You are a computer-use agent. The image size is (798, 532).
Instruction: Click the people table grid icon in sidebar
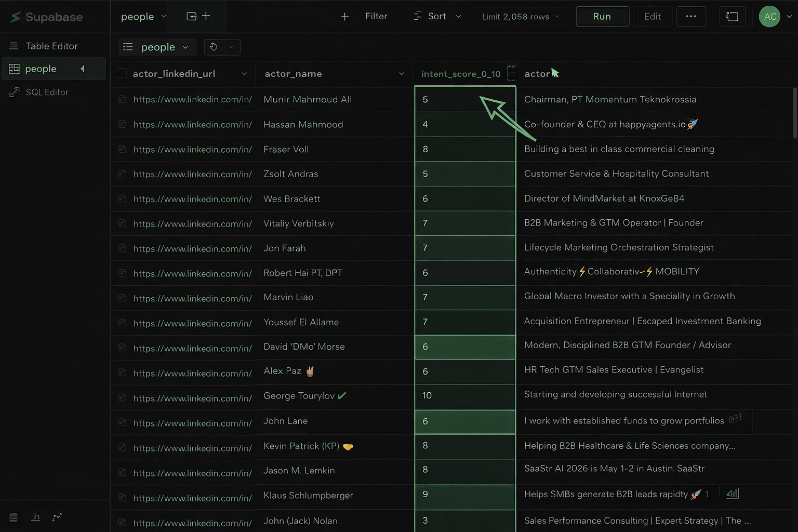point(15,69)
